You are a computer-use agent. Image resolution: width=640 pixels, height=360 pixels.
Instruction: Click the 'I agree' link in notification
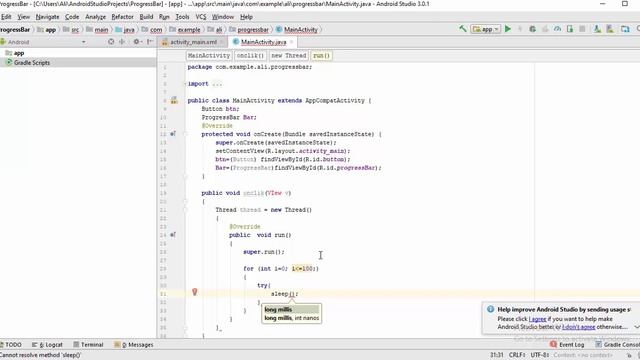[537, 319]
